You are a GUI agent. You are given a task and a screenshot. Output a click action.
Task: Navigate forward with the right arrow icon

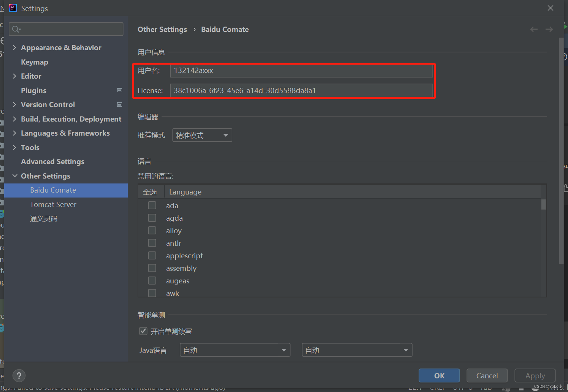549,29
